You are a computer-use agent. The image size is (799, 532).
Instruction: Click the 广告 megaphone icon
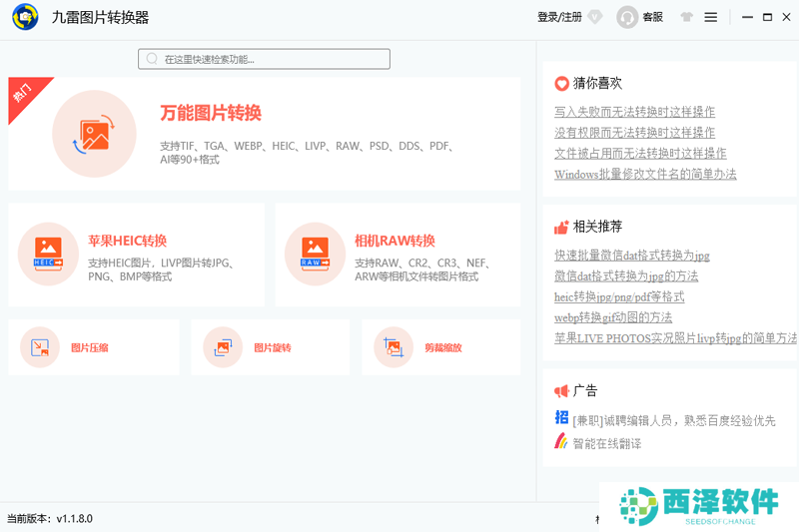click(x=561, y=391)
